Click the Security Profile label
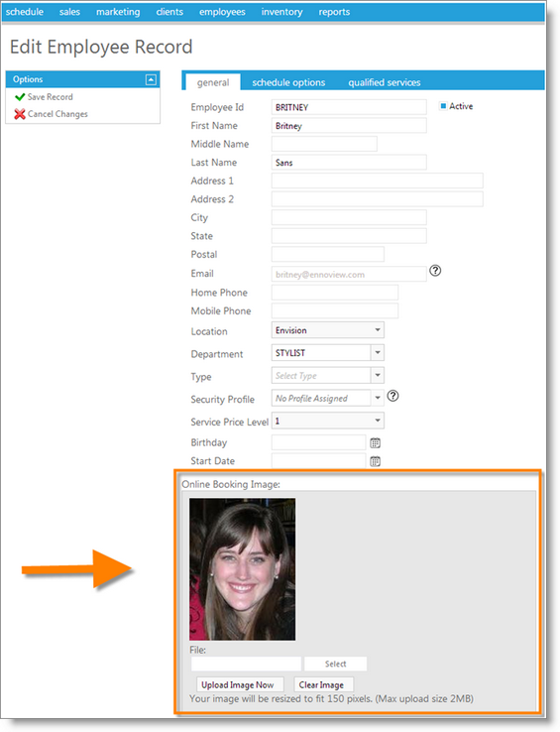560x732 pixels. [223, 400]
